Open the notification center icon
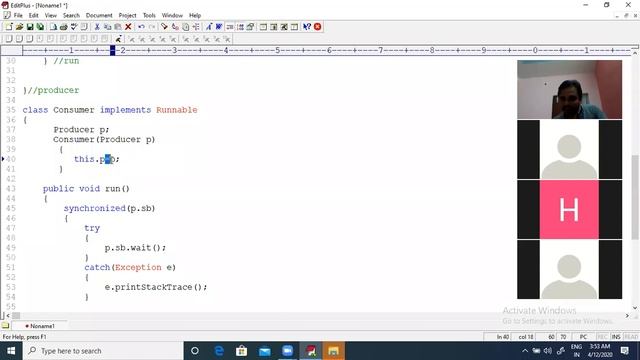 click(x=624, y=351)
